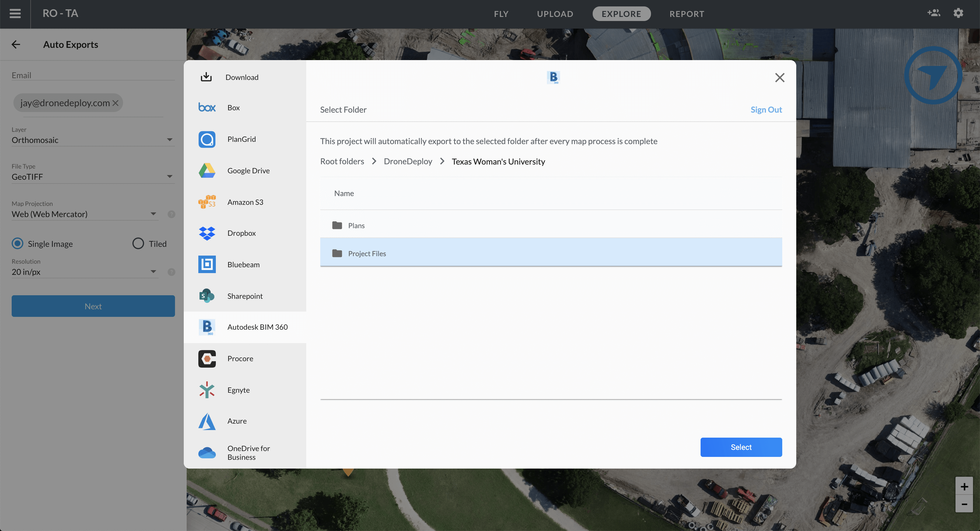This screenshot has height=531, width=980.
Task: Navigate to DroneDeploy breadcrumb
Action: (x=408, y=161)
